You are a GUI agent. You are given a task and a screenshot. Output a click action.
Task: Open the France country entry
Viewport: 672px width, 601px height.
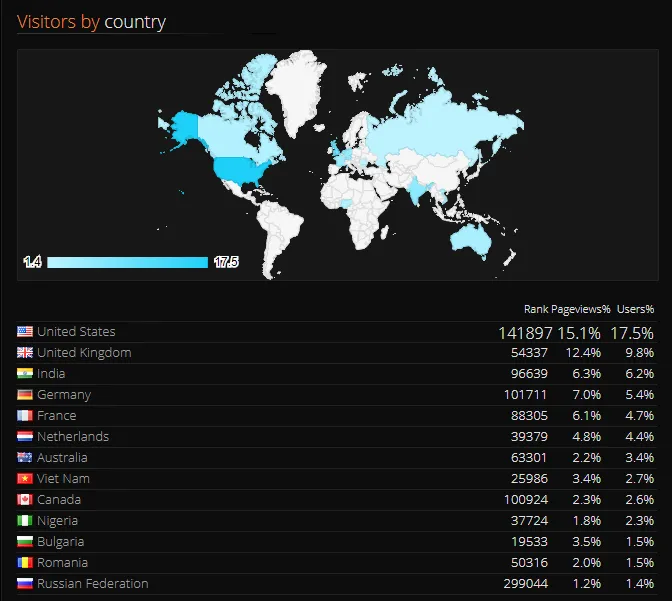pos(57,415)
